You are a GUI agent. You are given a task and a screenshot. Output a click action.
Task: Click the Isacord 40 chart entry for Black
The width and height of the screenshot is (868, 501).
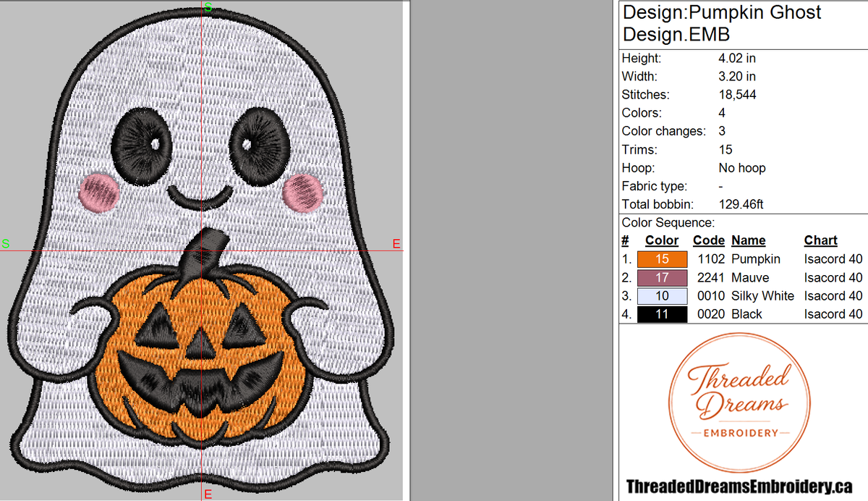pos(833,314)
